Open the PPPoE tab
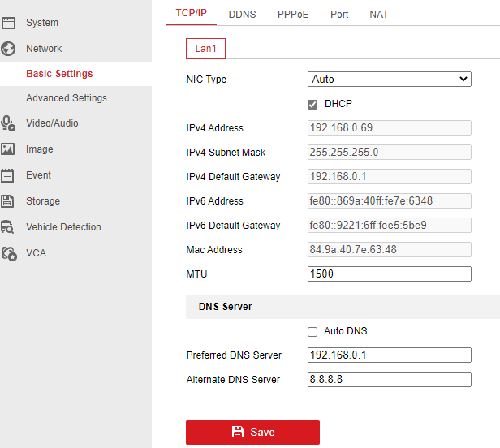The height and width of the screenshot is (448, 500). click(293, 15)
